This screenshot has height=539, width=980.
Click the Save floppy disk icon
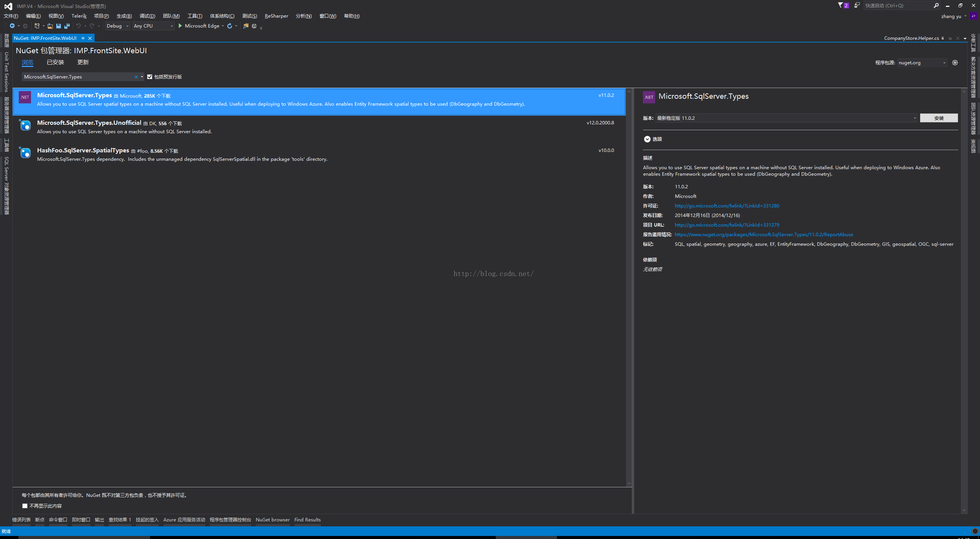[x=59, y=26]
